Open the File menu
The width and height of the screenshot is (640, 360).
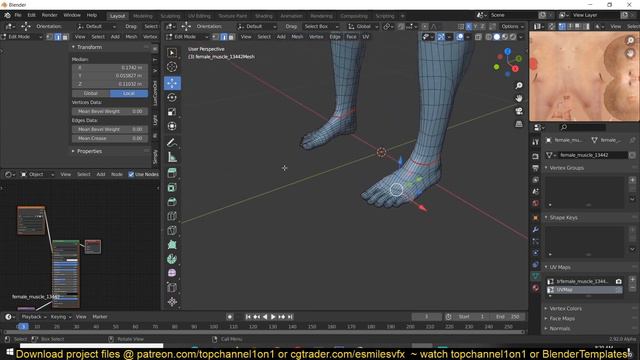coord(18,15)
